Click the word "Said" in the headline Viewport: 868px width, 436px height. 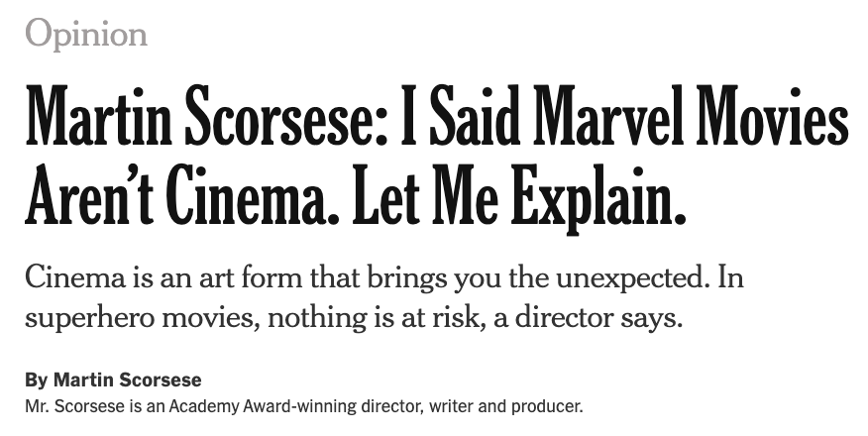475,116
